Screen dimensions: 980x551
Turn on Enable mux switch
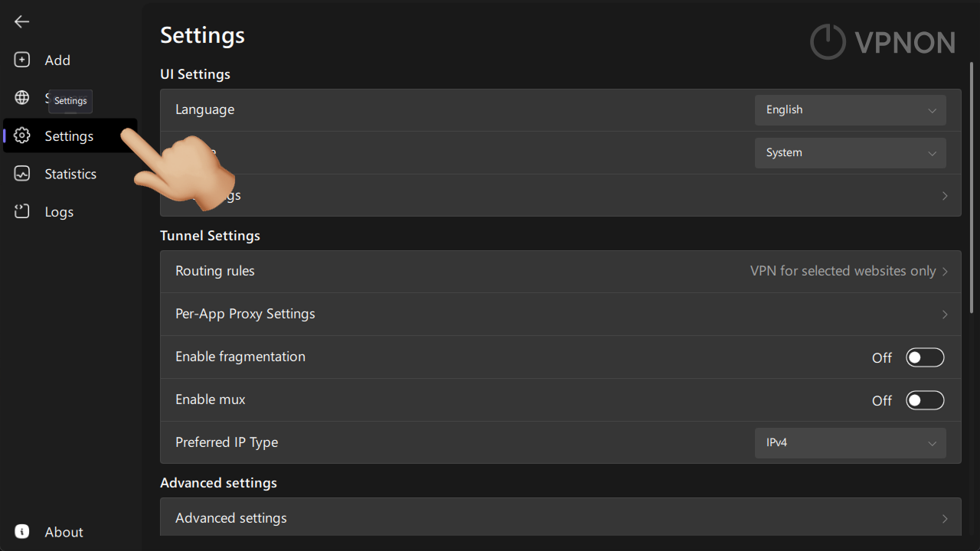click(x=925, y=400)
